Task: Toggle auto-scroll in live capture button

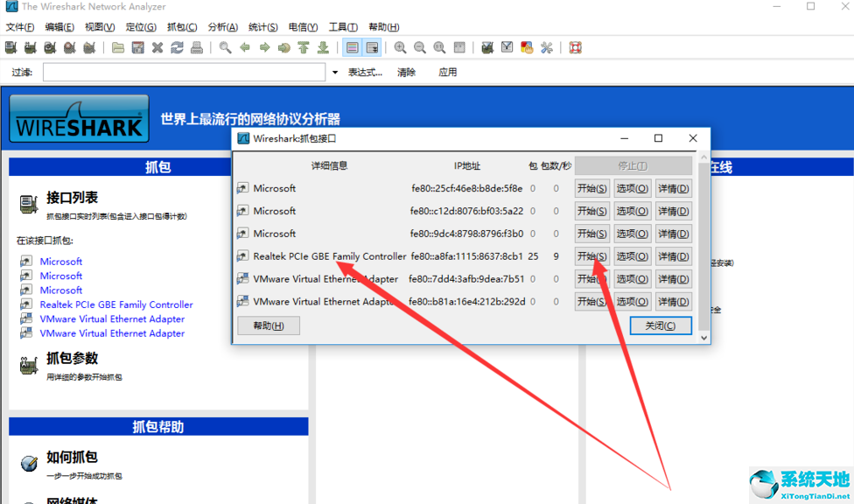Action: (374, 47)
